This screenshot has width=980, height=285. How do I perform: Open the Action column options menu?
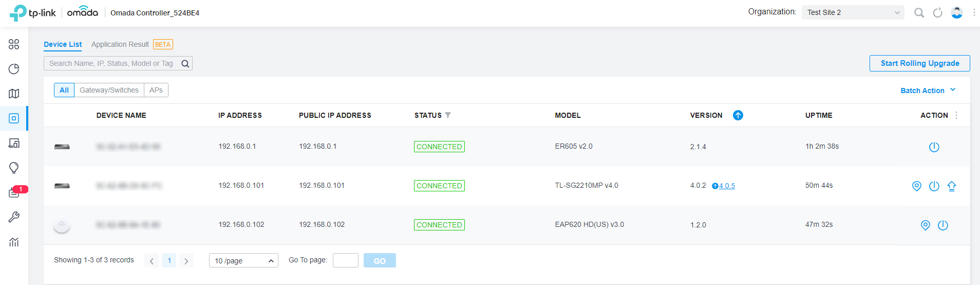956,115
